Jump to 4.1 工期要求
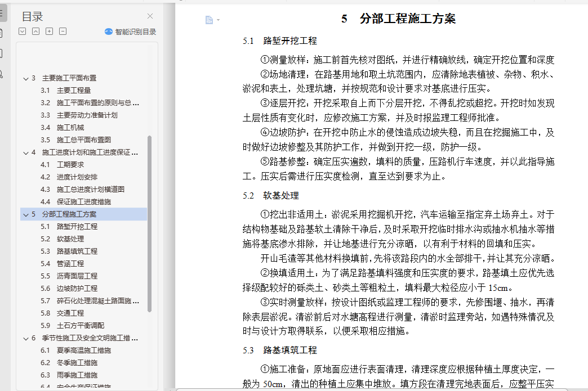The width and height of the screenshot is (588, 391). (x=63, y=164)
